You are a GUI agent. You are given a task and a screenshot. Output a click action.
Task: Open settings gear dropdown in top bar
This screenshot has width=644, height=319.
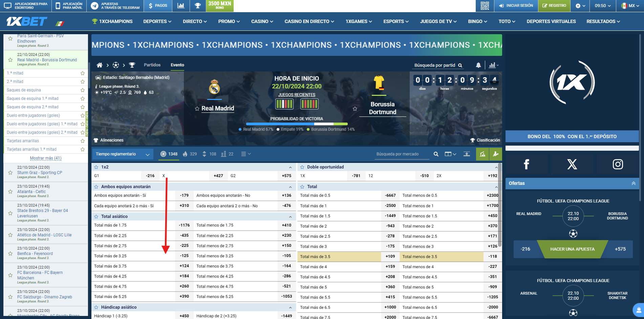click(580, 6)
